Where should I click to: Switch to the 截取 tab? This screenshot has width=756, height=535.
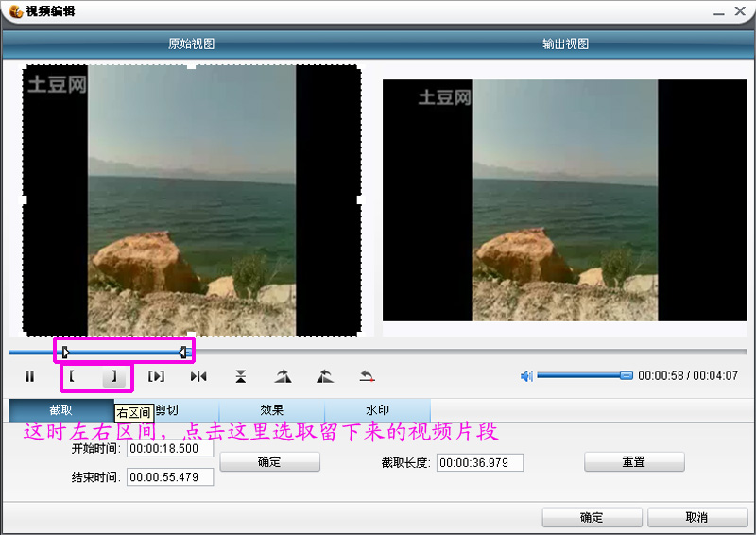pyautogui.click(x=61, y=410)
